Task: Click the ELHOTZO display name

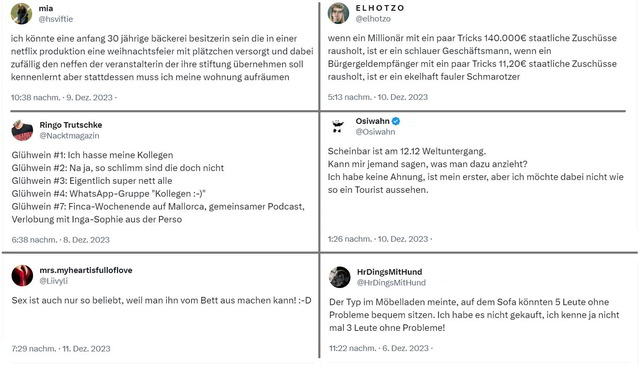Action: pyautogui.click(x=380, y=8)
